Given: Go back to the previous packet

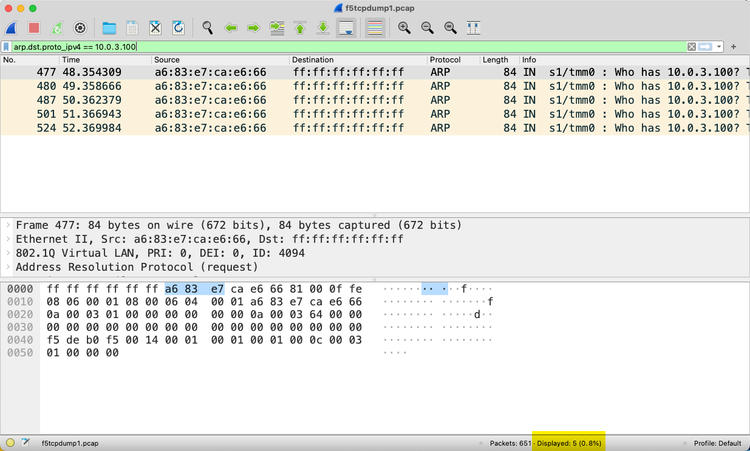Looking at the screenshot, I should [x=231, y=27].
